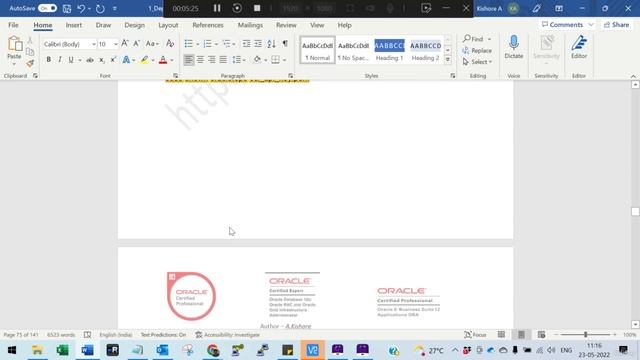Open font color dropdown arrow
Image resolution: width=640 pixels, height=360 pixels.
[172, 60]
